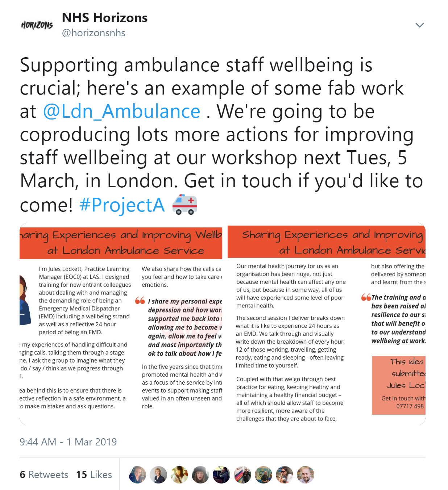Open the eighth liker's sunglasses avatar
Image resolution: width=448 pixels, height=490 pixels.
[285, 475]
